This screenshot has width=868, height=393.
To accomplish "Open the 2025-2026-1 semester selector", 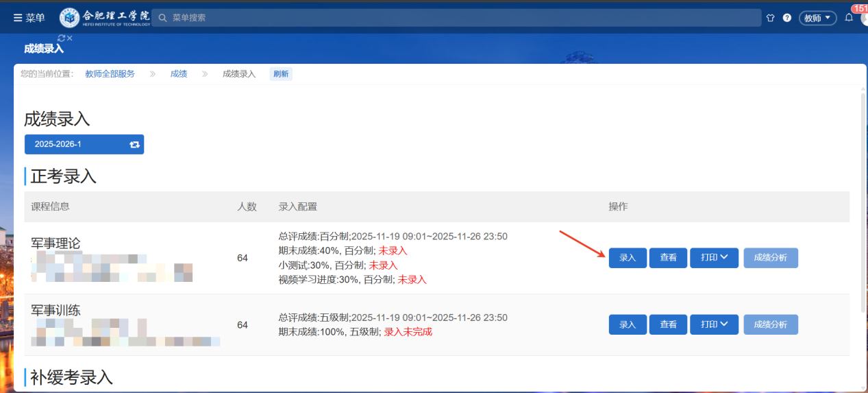I will click(84, 144).
